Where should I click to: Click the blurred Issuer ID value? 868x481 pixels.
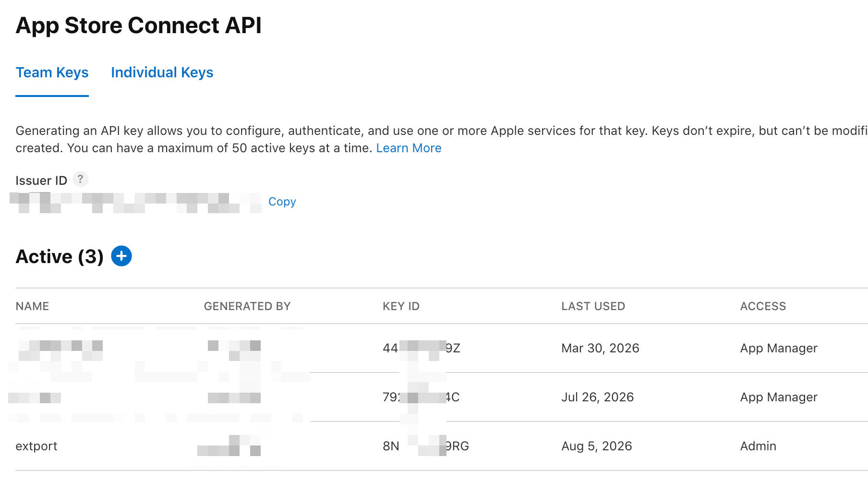click(x=136, y=202)
